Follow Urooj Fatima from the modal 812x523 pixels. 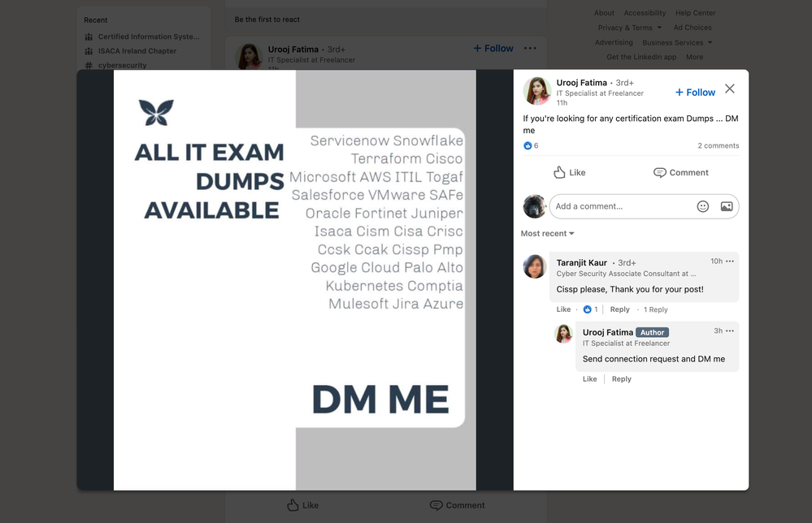click(695, 93)
